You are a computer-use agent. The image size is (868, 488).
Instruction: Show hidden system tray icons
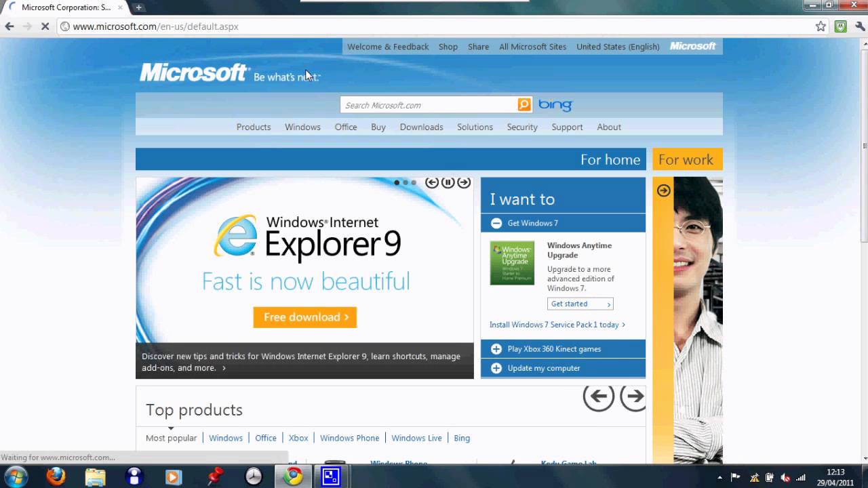pyautogui.click(x=720, y=477)
